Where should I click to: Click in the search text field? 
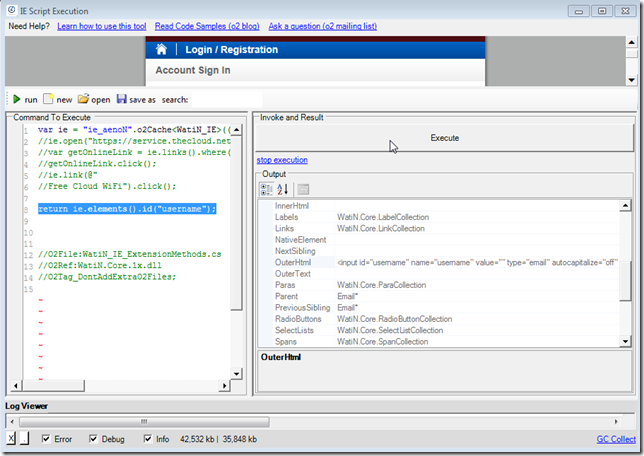coord(226,100)
